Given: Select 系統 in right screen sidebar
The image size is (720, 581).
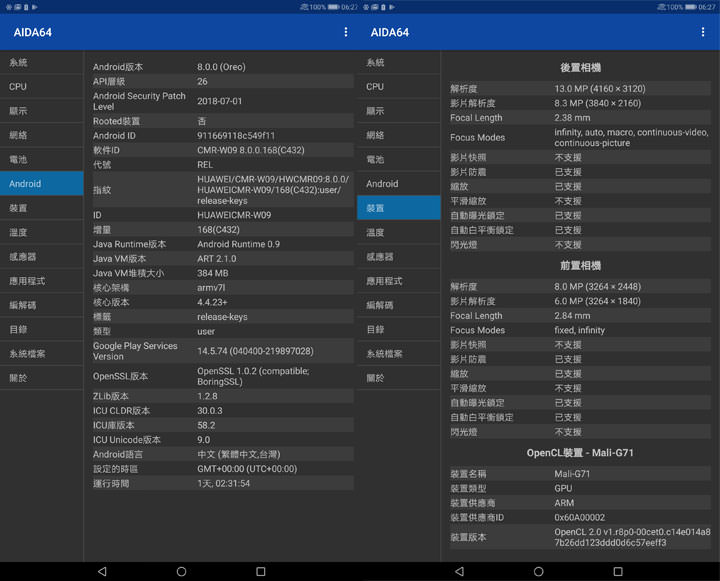Looking at the screenshot, I should pos(399,62).
